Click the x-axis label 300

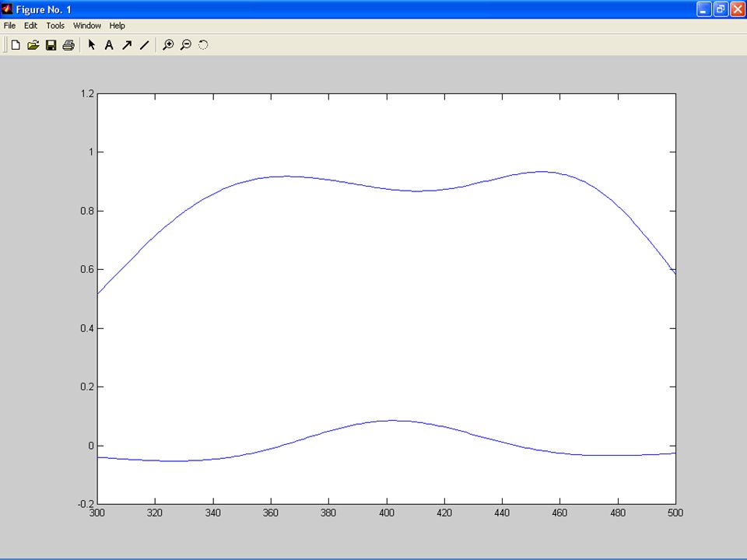pos(97,513)
